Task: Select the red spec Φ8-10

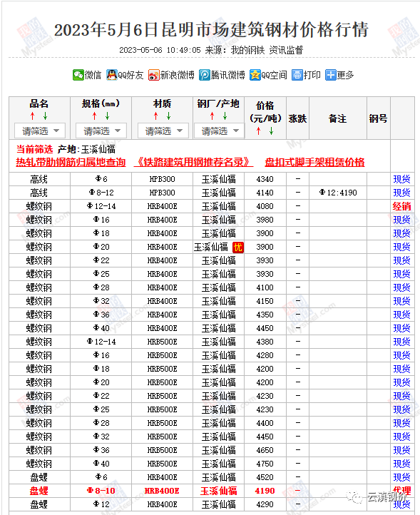Action: pyautogui.click(x=101, y=491)
